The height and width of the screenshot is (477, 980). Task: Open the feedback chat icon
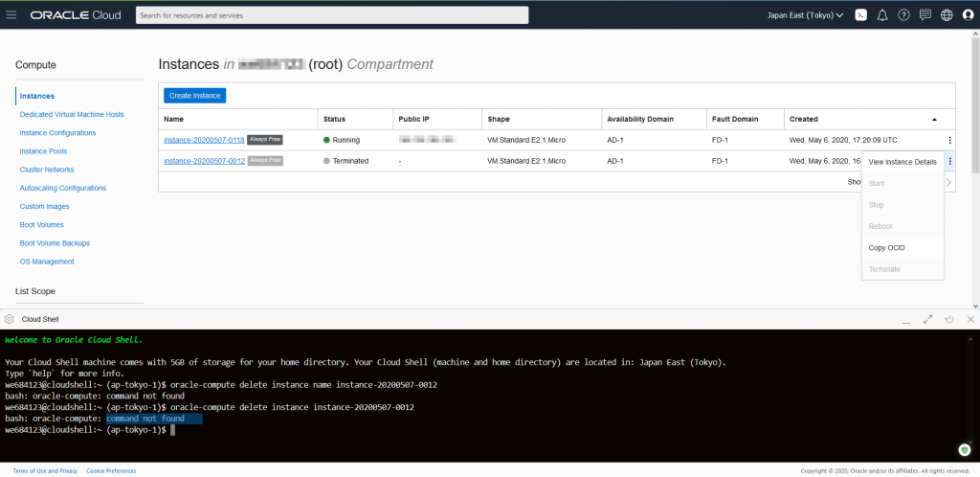tap(925, 15)
